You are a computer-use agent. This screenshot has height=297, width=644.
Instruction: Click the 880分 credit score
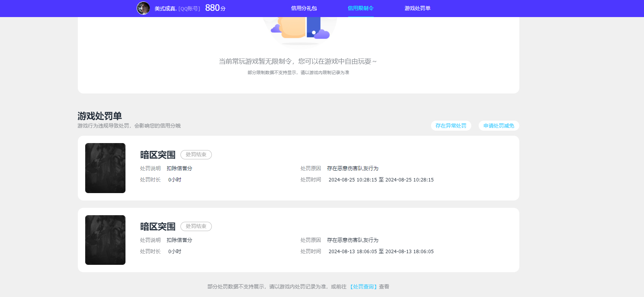[x=215, y=8]
